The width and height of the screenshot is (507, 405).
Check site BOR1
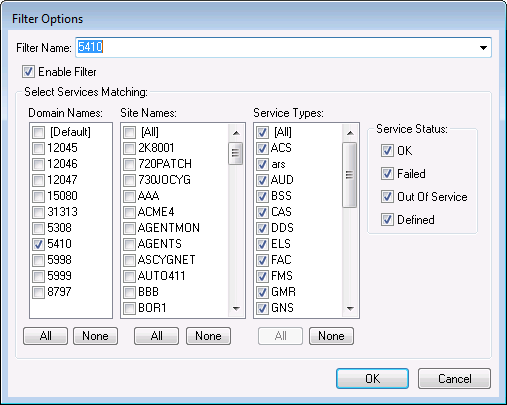(x=129, y=308)
